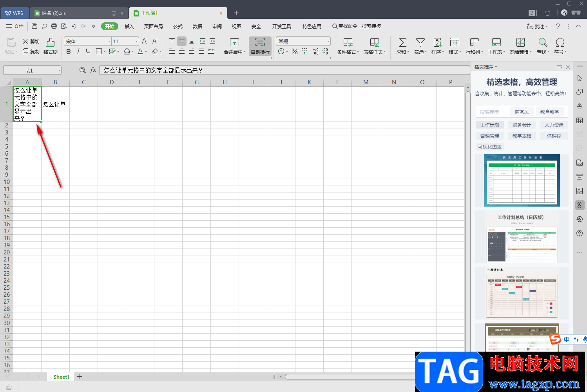The width and height of the screenshot is (587, 392).
Task: Click the formula bar text field
Action: pyautogui.click(x=284, y=70)
